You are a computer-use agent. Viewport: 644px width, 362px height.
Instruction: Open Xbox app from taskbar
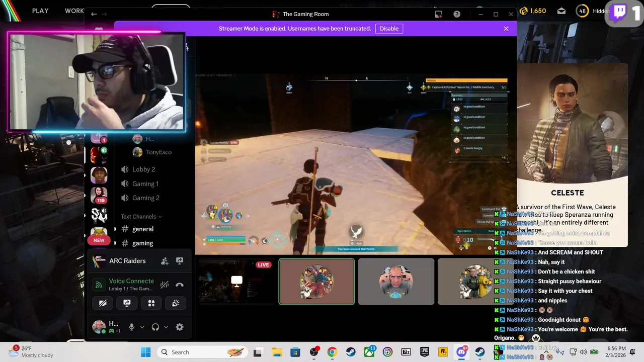click(369, 352)
